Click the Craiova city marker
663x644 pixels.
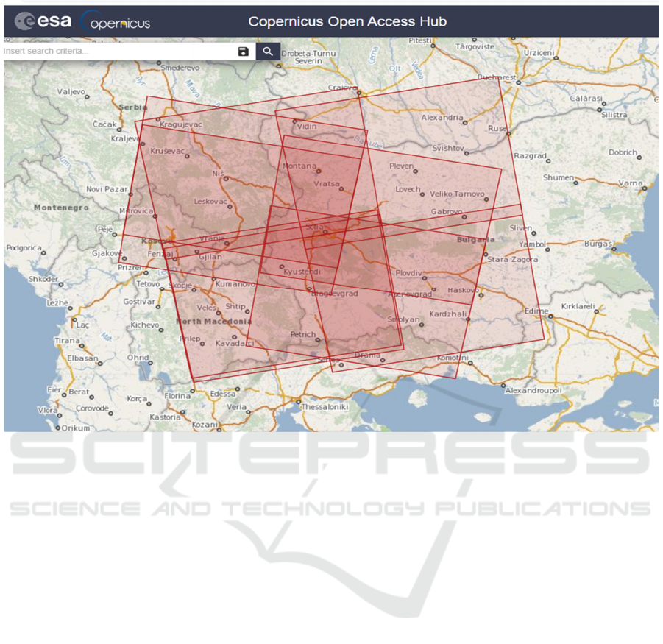pyautogui.click(x=358, y=93)
